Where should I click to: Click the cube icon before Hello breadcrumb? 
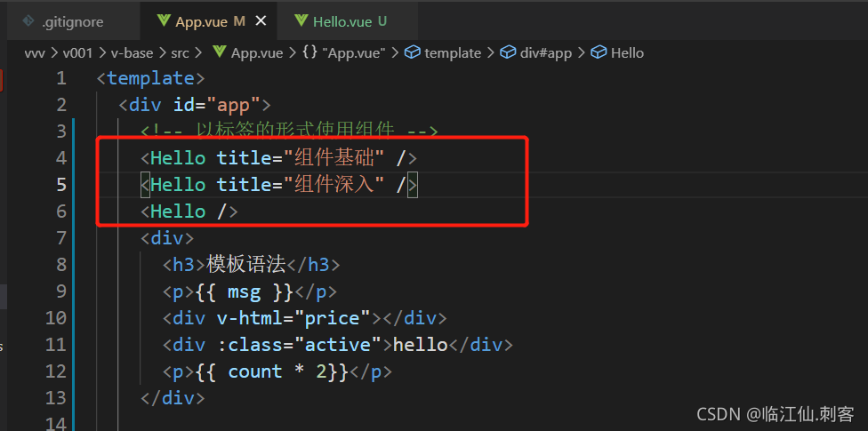tap(599, 52)
